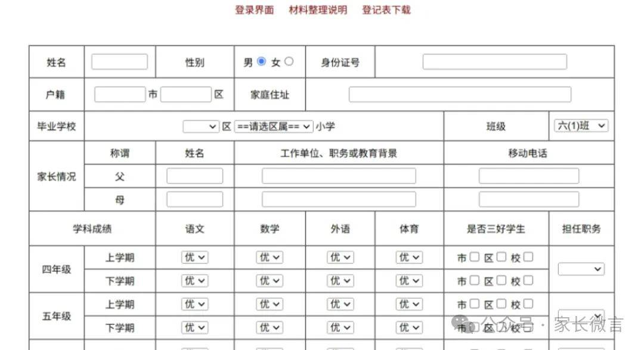Select the 男 radio button
This screenshot has height=350, width=644.
[x=261, y=61]
